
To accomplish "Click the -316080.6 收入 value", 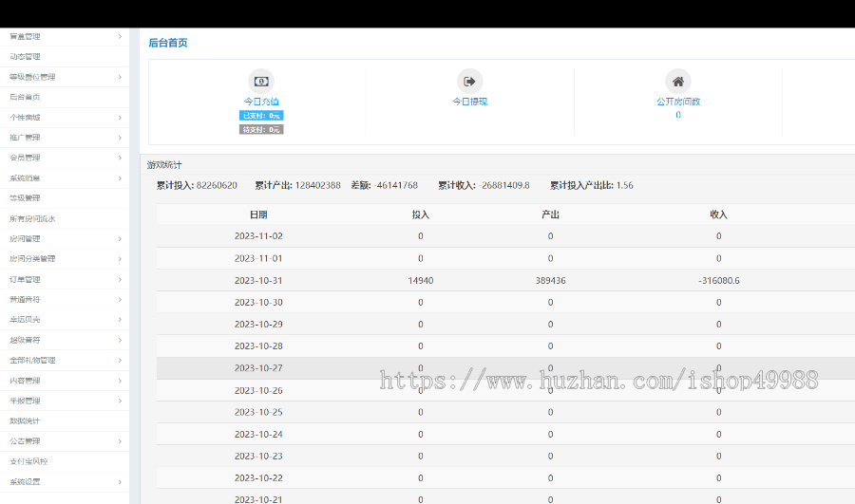I will point(719,281).
